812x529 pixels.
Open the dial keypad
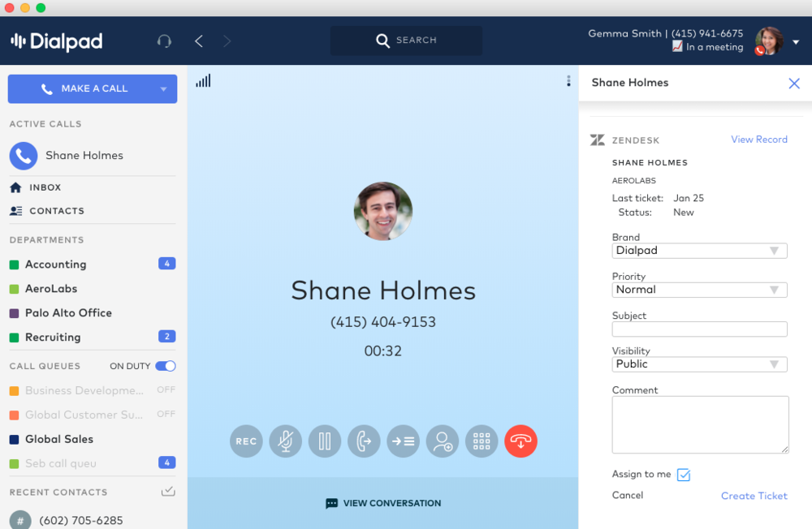[482, 441]
